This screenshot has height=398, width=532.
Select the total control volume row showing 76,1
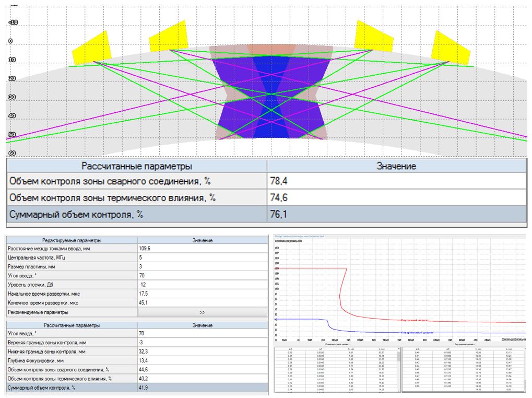[266, 215]
